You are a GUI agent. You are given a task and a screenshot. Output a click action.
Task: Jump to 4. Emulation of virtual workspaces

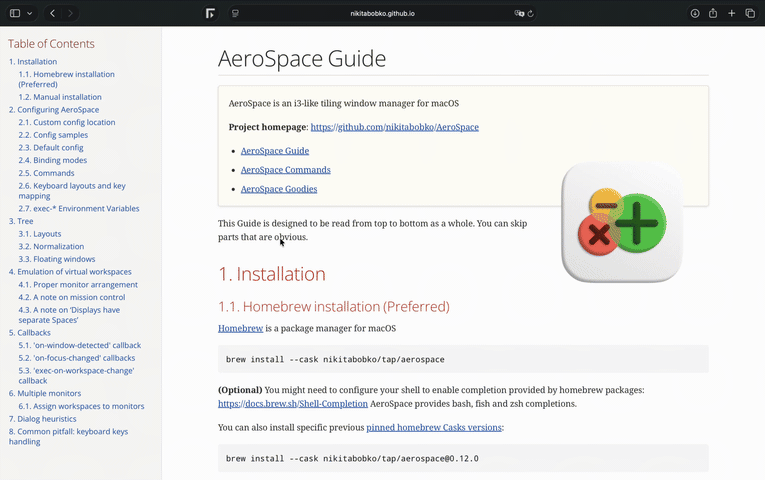pos(70,272)
